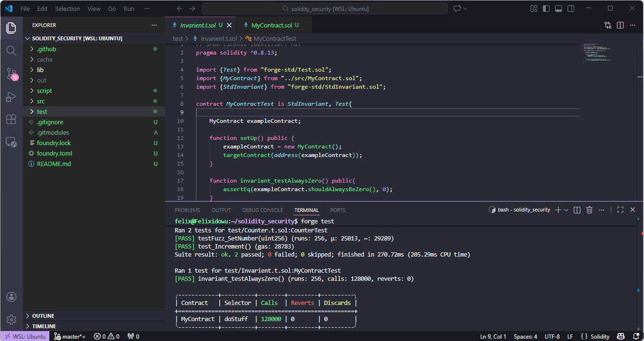Open the Edit menu
644x341 pixels.
click(x=42, y=9)
